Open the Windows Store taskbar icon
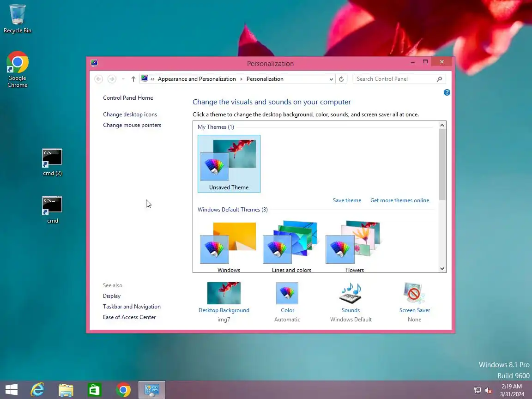 (x=94, y=389)
